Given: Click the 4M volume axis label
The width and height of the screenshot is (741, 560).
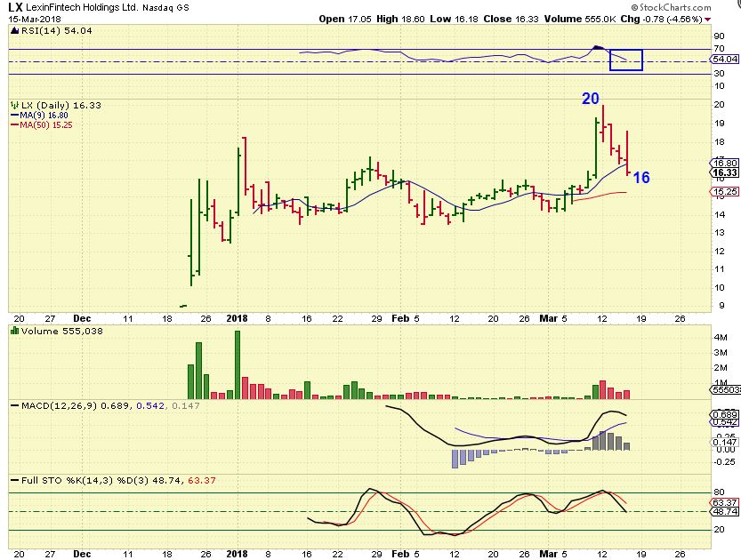Looking at the screenshot, I should pos(721,337).
